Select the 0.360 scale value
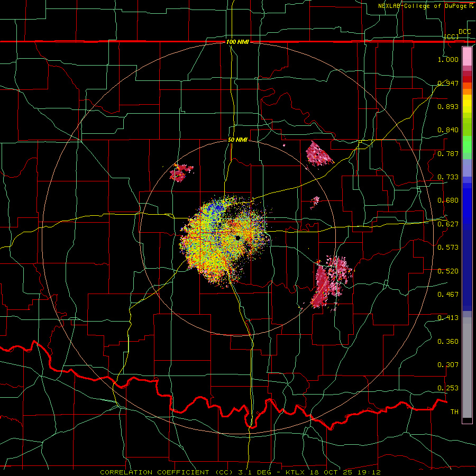The height and width of the screenshot is (476, 476). coord(448,342)
